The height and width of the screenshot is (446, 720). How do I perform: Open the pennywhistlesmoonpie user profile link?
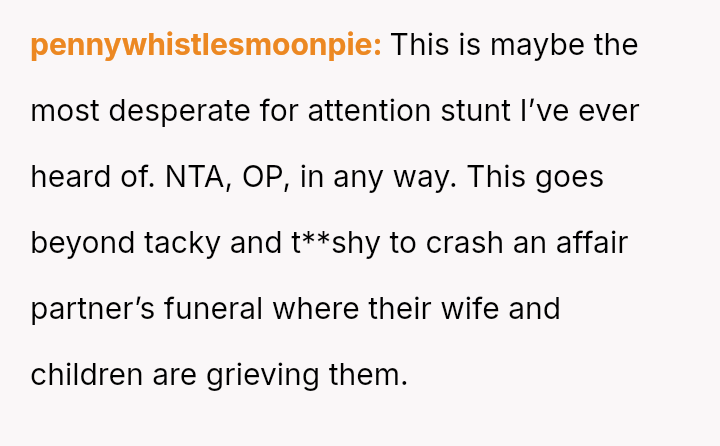coord(205,46)
